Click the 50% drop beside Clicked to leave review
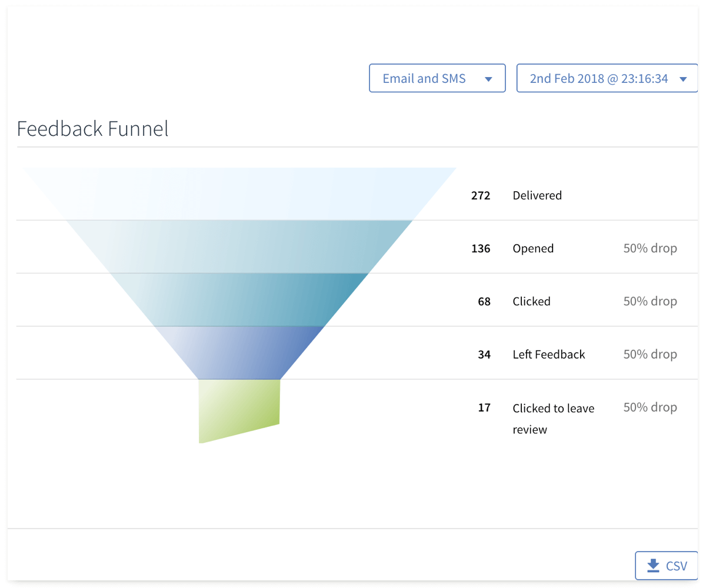Image resolution: width=706 pixels, height=588 pixels. (x=650, y=407)
